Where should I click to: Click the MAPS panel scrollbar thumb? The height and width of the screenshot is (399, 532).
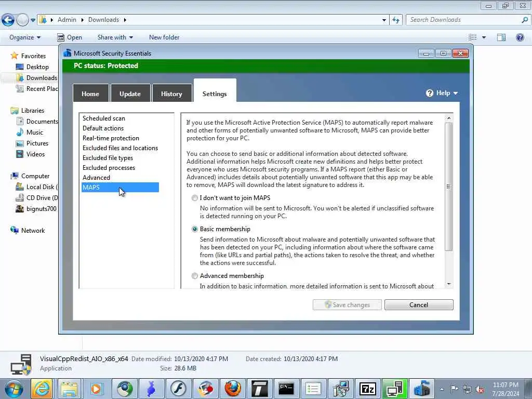pos(448,187)
